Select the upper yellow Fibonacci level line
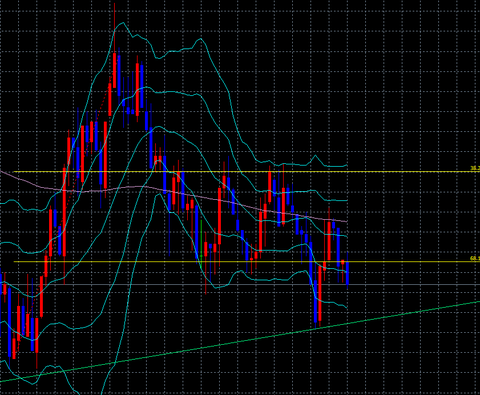Image resolution: width=480 pixels, height=395 pixels. click(247, 172)
